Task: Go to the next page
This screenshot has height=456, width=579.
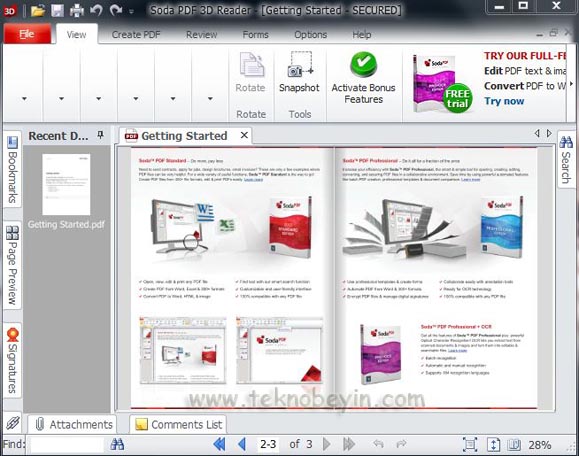Action: 326,444
